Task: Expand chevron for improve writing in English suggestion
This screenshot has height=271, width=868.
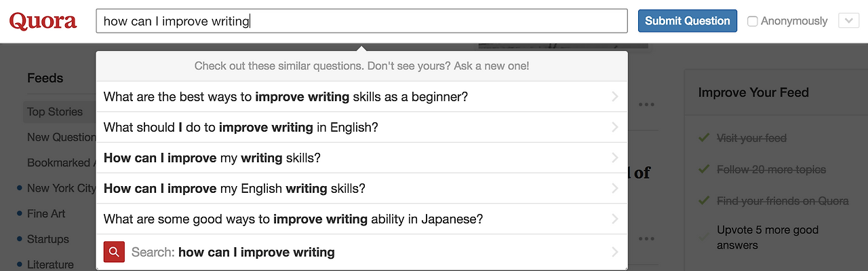Action: click(615, 127)
